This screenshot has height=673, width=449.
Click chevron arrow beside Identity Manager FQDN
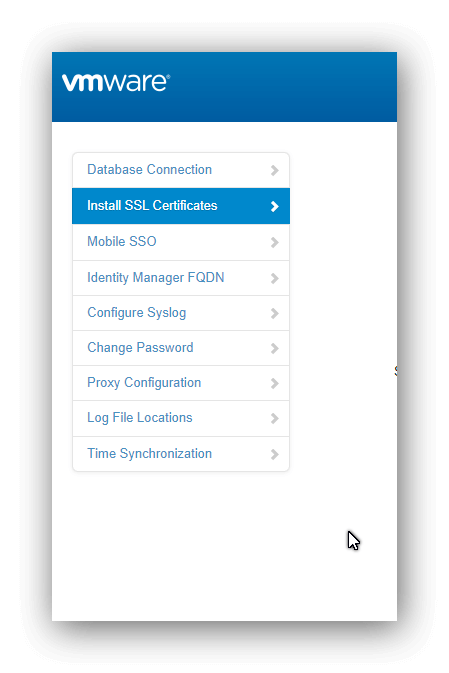click(275, 279)
